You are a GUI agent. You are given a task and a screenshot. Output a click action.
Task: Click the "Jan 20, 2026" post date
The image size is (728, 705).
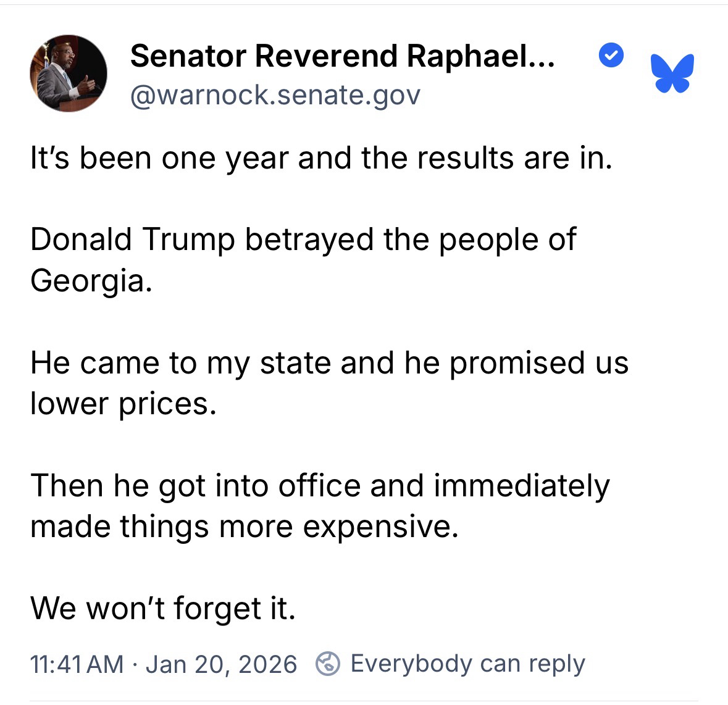(x=221, y=664)
